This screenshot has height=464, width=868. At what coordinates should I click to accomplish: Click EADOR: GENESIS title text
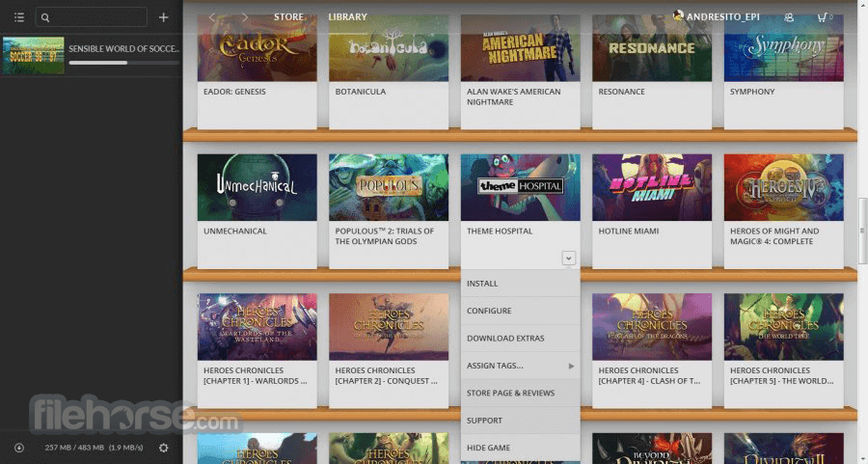pyautogui.click(x=234, y=92)
